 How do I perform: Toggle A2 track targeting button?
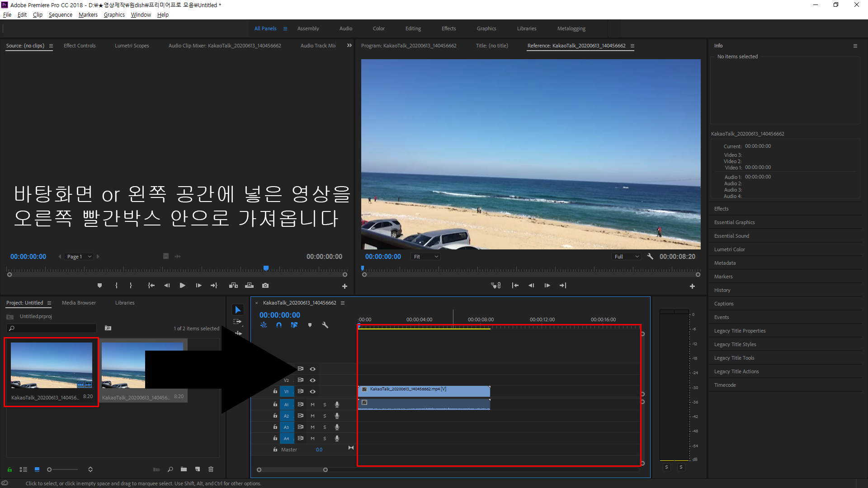point(287,416)
